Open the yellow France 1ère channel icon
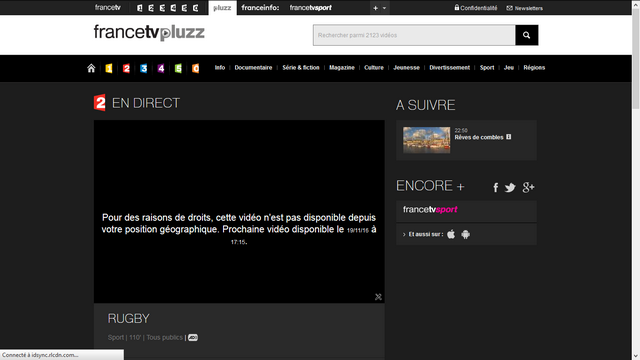The width and height of the screenshot is (640, 360). 109,68
